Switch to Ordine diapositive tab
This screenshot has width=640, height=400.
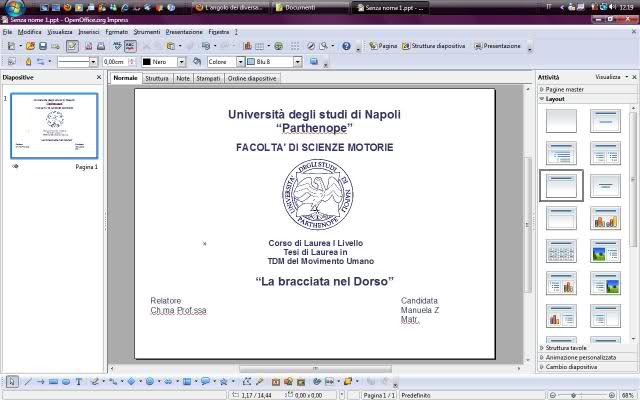point(252,78)
